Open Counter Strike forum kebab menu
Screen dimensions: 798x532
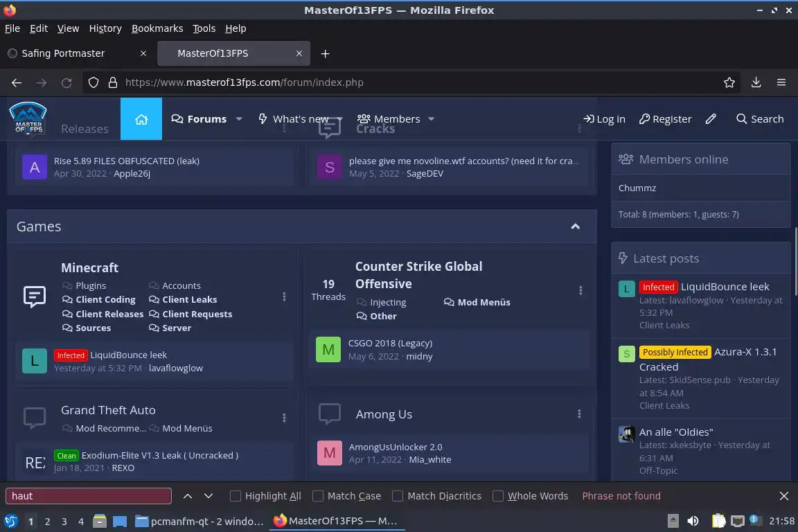tap(580, 290)
